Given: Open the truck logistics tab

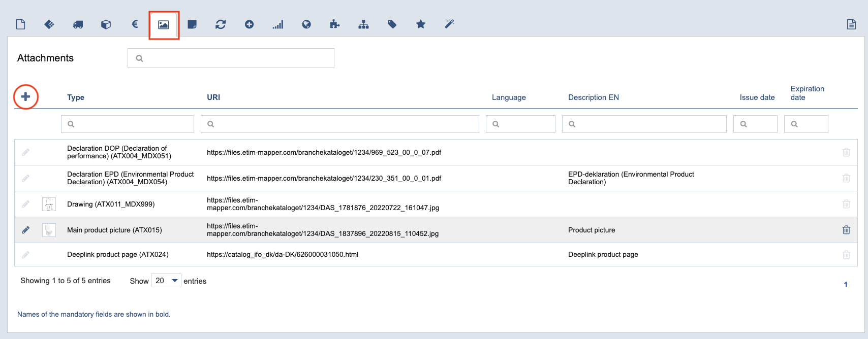Looking at the screenshot, I should 78,24.
